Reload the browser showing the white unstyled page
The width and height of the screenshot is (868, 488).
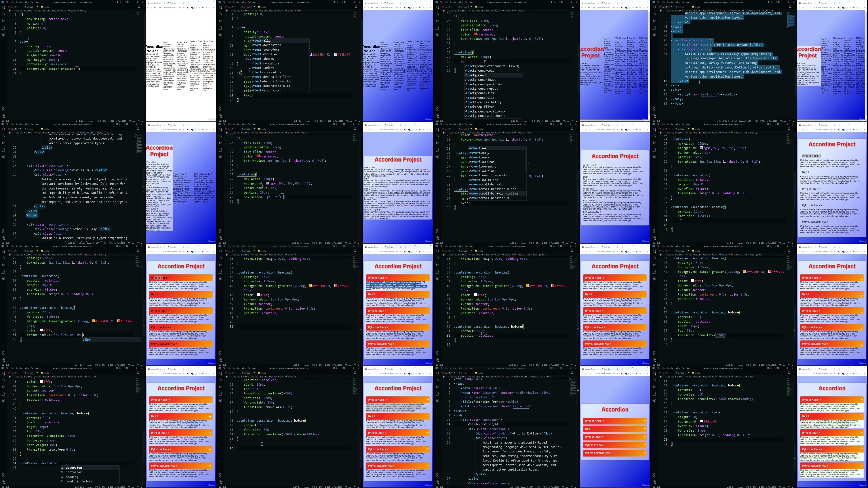(x=155, y=7)
